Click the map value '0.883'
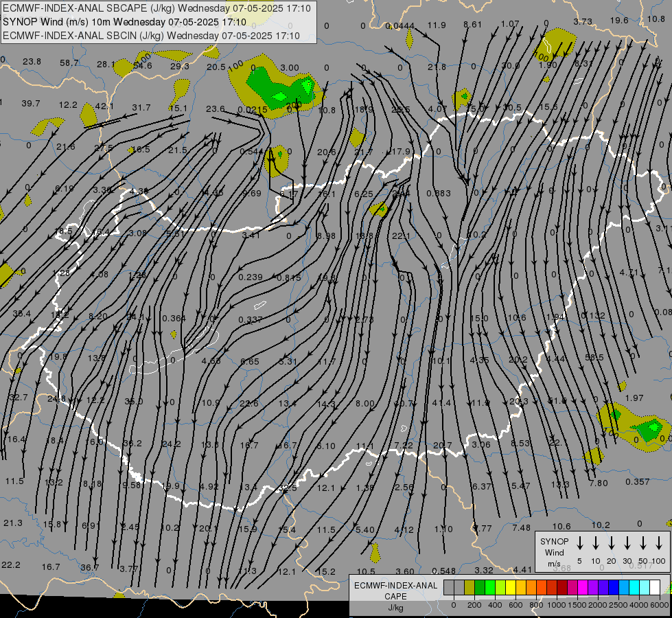The width and height of the screenshot is (672, 618). [x=439, y=194]
